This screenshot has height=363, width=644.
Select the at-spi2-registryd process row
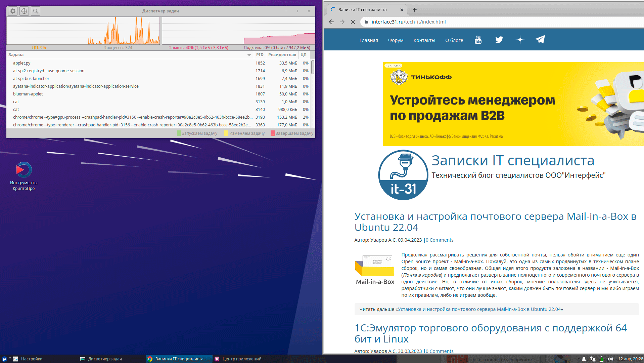click(158, 71)
